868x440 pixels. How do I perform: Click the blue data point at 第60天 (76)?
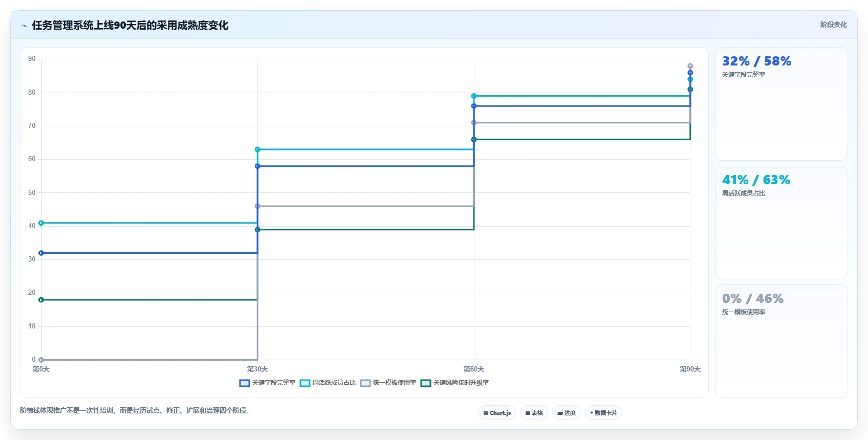[474, 106]
